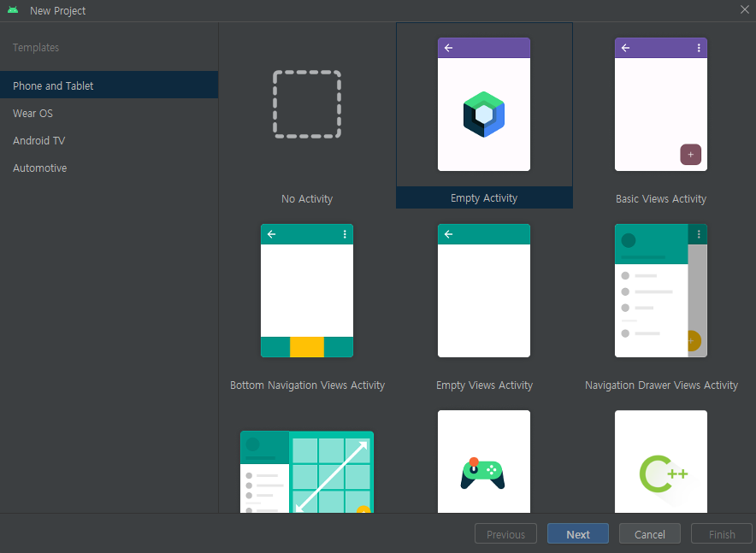Click the Next button

[577, 533]
